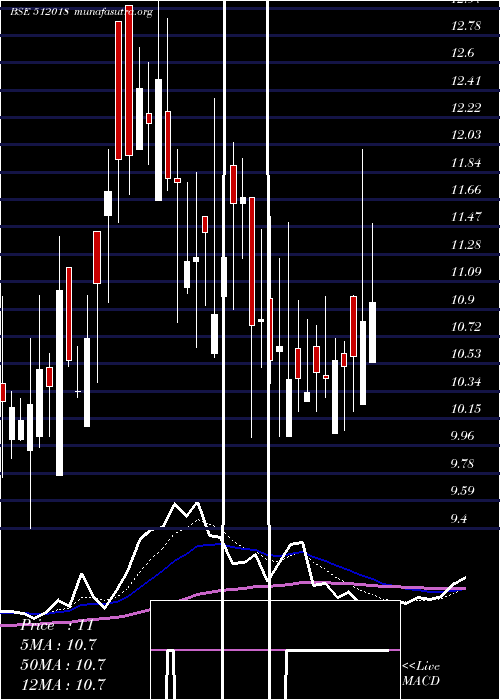The width and height of the screenshot is (500, 700).
Task: Click the Price : 11 readout
Action: [57, 625]
